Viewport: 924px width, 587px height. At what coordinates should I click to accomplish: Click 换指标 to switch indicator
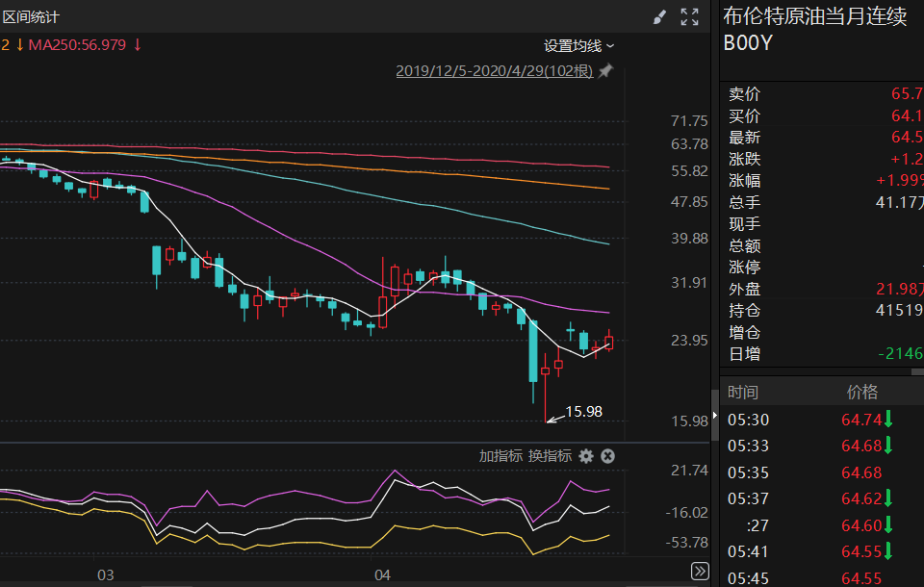[x=550, y=456]
